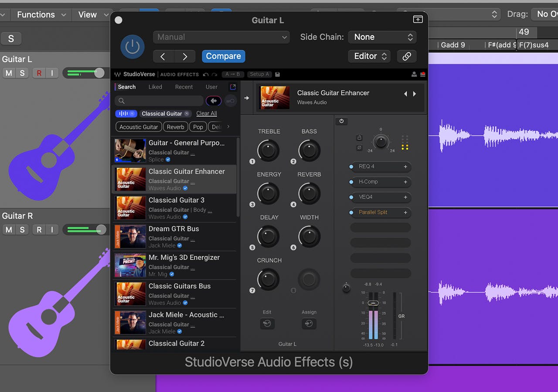Click the Assign macro icon button
The height and width of the screenshot is (392, 558).
[309, 324]
